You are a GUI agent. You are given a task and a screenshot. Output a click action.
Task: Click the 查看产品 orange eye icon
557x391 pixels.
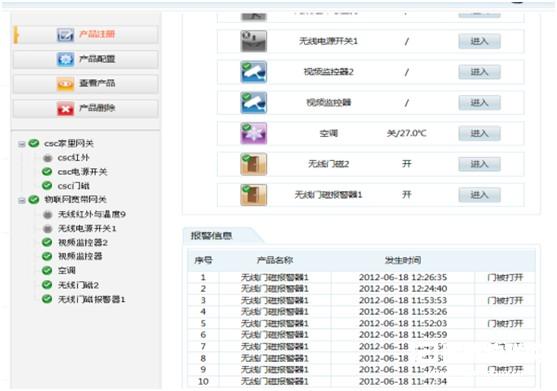tap(66, 84)
